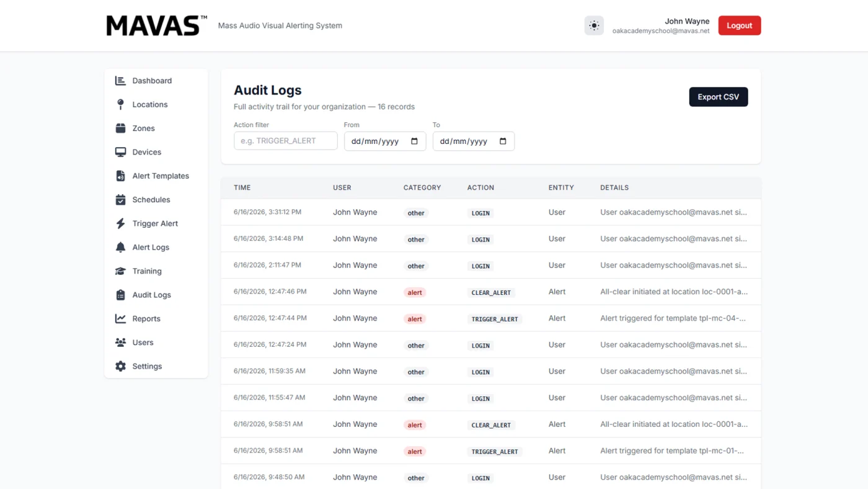Click the MAVAS logo
Screen dimensions: 868x489
pyautogui.click(x=156, y=25)
